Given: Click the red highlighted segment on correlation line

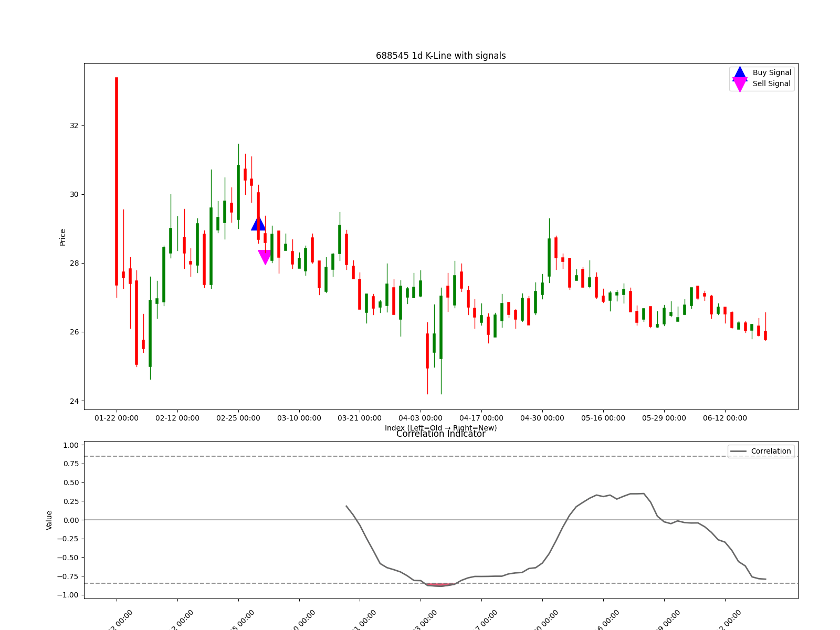Looking at the screenshot, I should point(441,585).
